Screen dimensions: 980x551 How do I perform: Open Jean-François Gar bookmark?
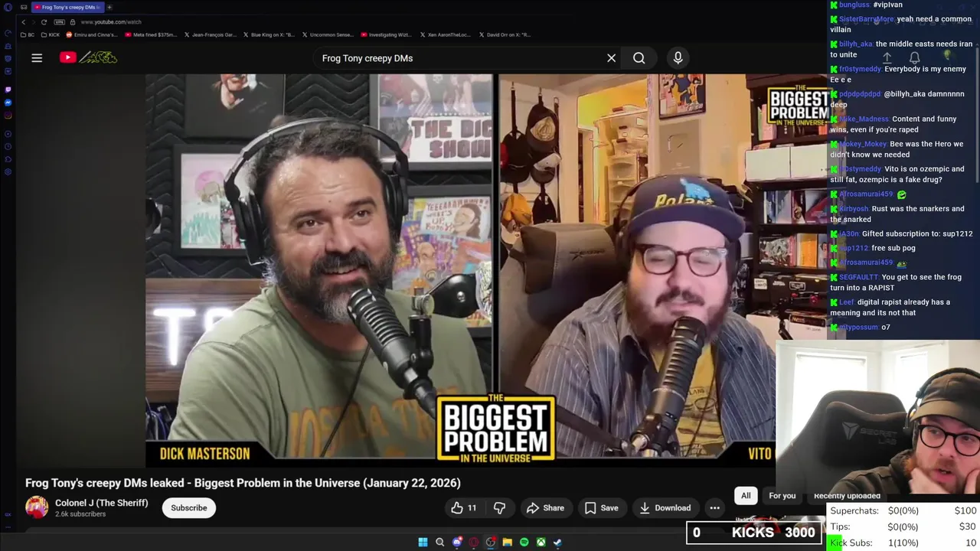click(209, 34)
